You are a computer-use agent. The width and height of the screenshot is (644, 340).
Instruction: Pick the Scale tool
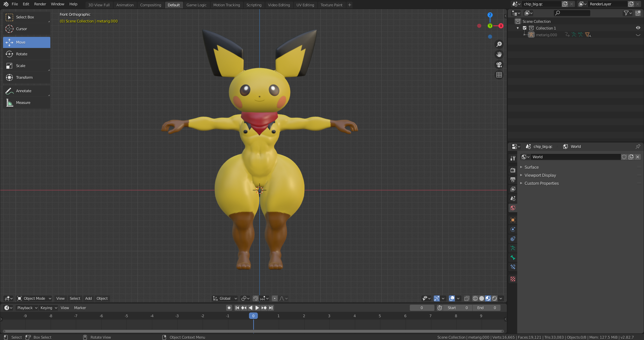coord(26,66)
